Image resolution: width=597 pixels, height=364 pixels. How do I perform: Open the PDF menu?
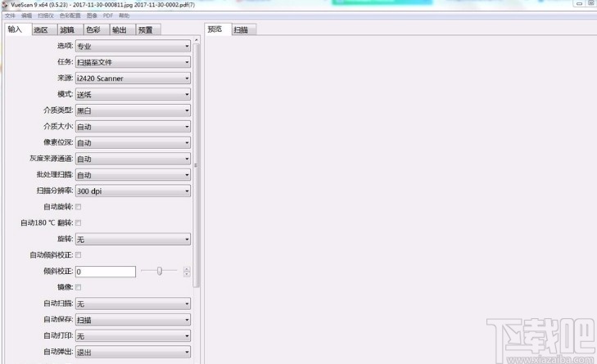tap(108, 16)
